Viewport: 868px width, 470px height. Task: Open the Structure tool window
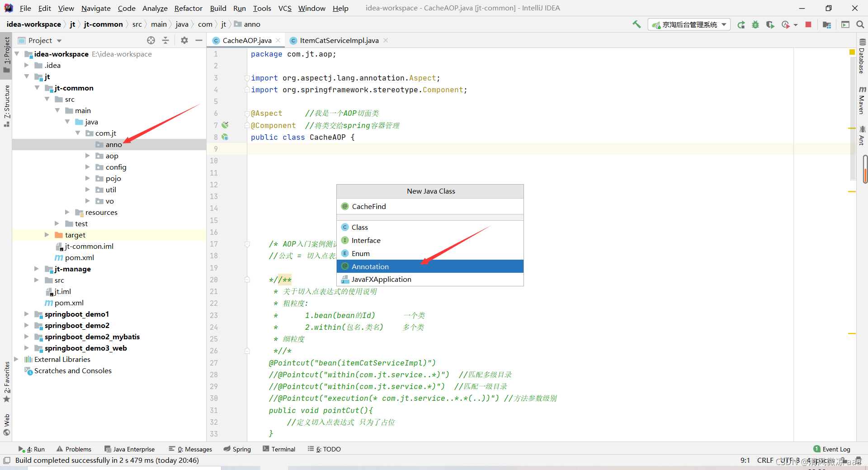(x=6, y=106)
